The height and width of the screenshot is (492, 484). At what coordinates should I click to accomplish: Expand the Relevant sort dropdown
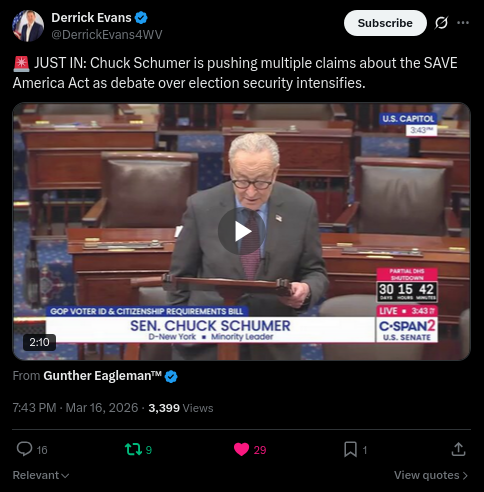point(41,475)
